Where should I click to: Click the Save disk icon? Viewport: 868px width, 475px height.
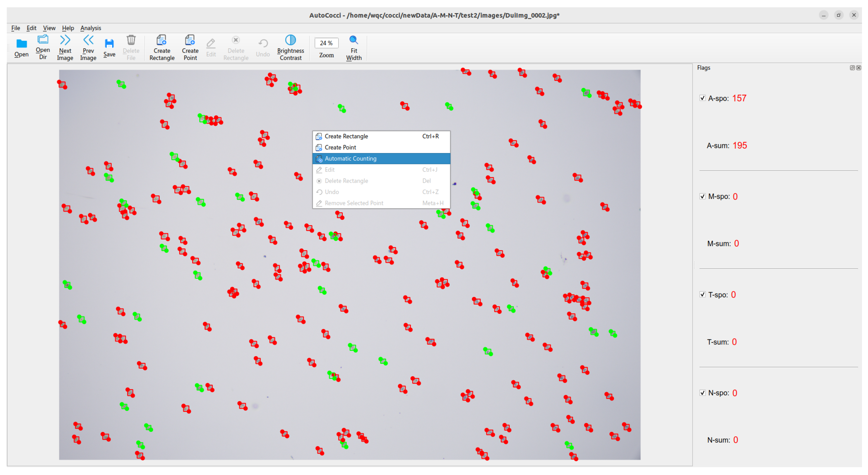point(109,44)
